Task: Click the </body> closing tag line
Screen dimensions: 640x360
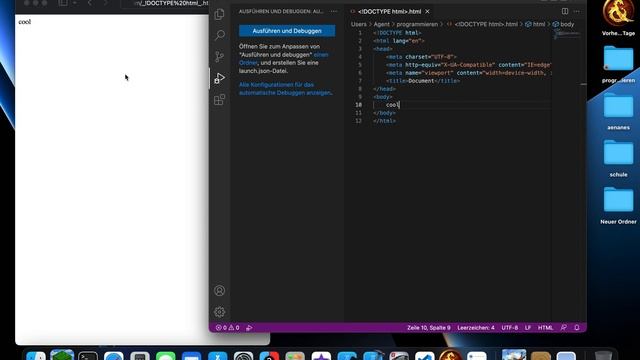Action: (x=384, y=113)
